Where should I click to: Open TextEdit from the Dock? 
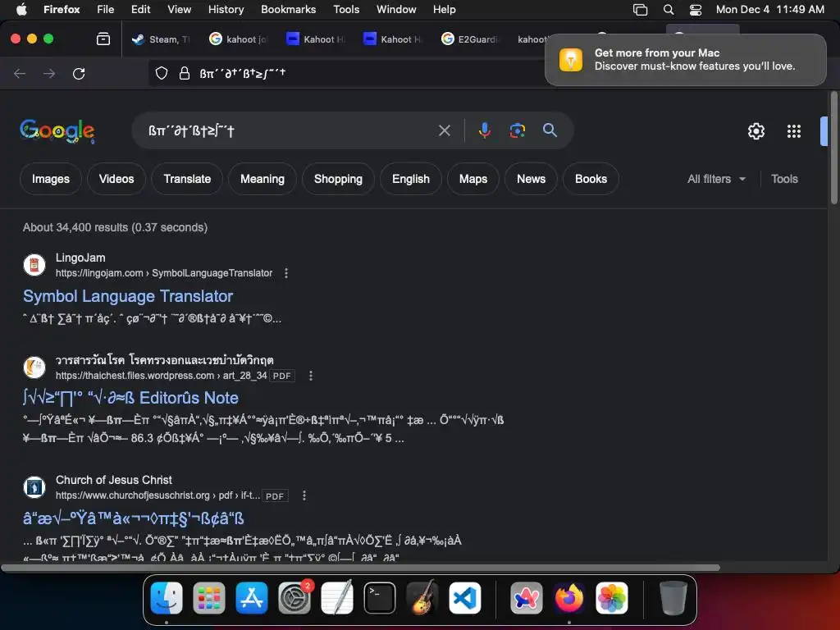(337, 597)
